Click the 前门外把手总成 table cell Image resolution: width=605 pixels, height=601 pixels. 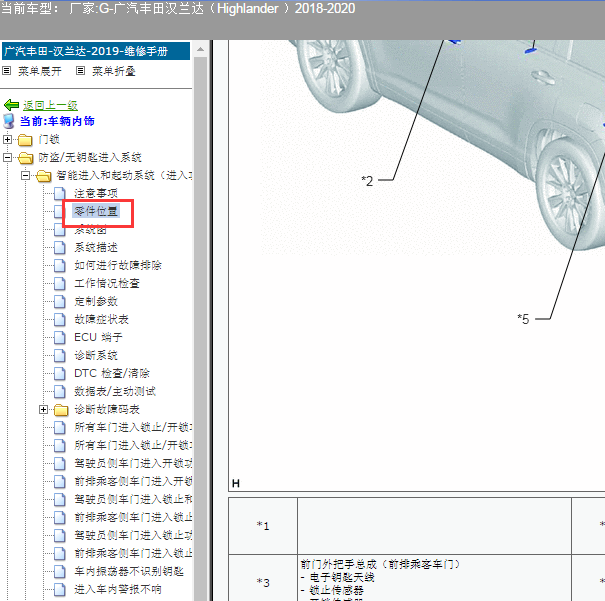434,578
